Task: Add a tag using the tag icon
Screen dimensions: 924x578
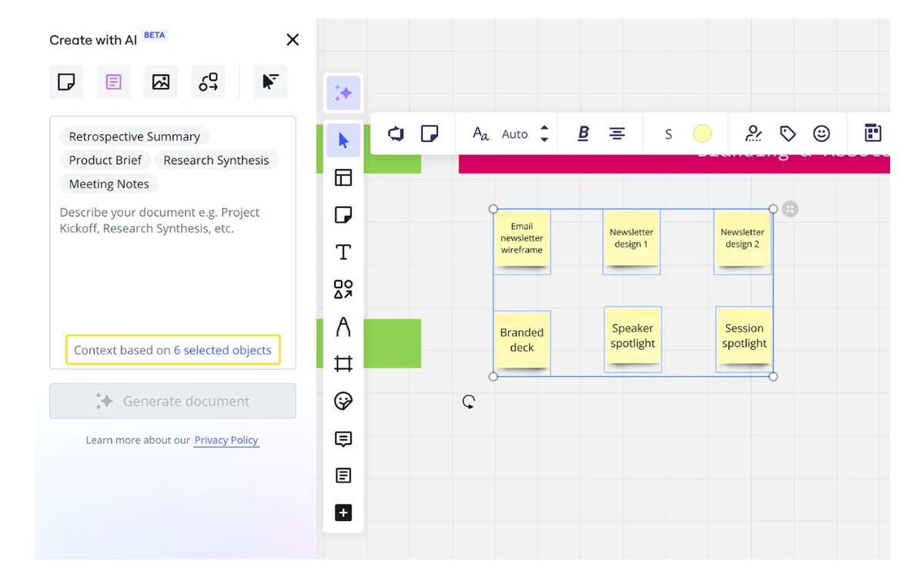Action: [x=788, y=133]
